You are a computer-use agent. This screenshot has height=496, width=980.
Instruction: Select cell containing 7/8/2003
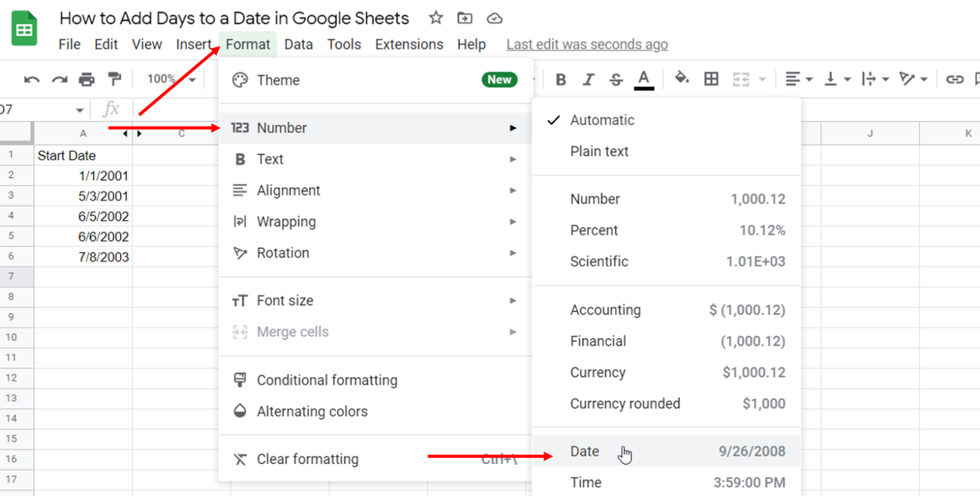click(x=84, y=257)
